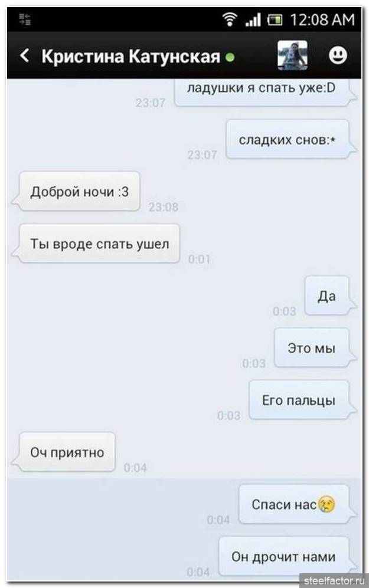This screenshot has width=369, height=588.
Task: Tap the signal strength bars icon
Action: (253, 19)
